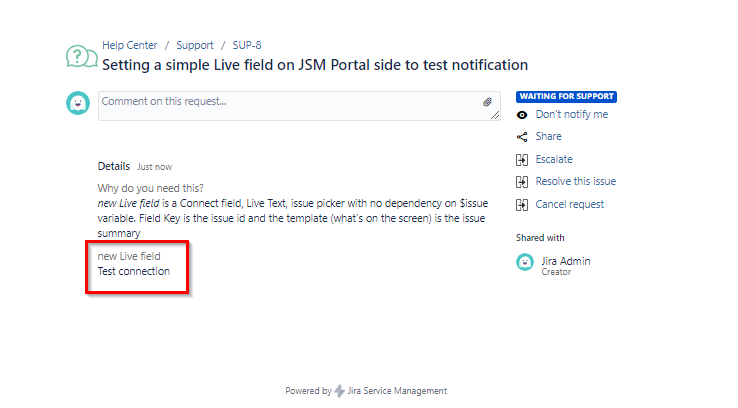Click the Help Center chat bubble logo
Viewport: 738px width, 408px height.
tap(81, 57)
